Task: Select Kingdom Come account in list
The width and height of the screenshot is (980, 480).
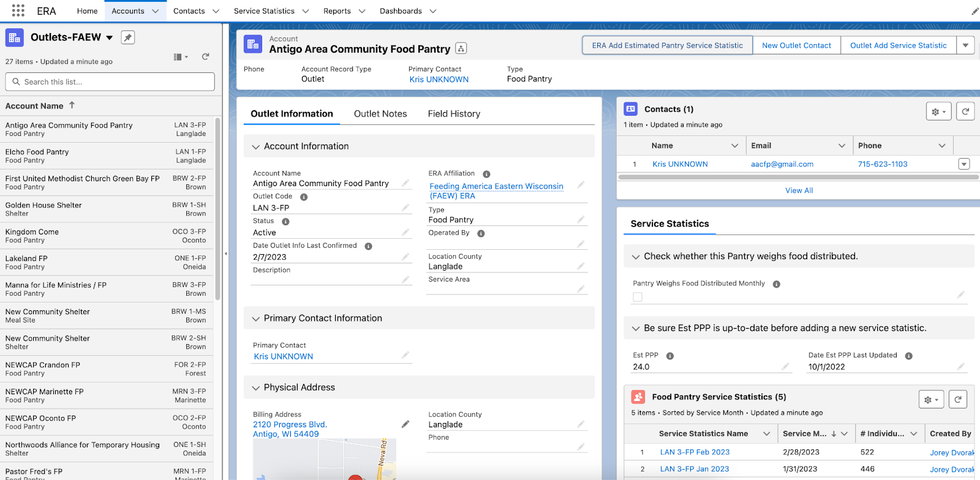Action: coord(32,232)
